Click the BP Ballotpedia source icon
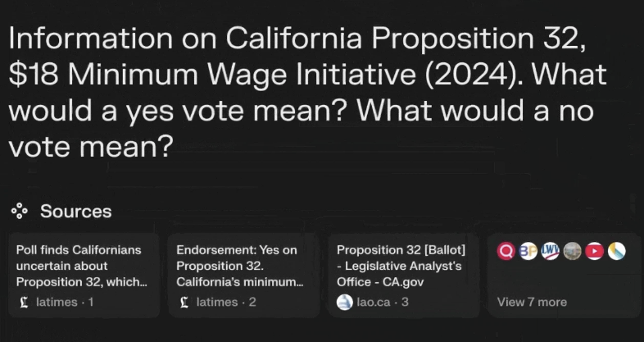The image size is (644, 342). (x=528, y=251)
